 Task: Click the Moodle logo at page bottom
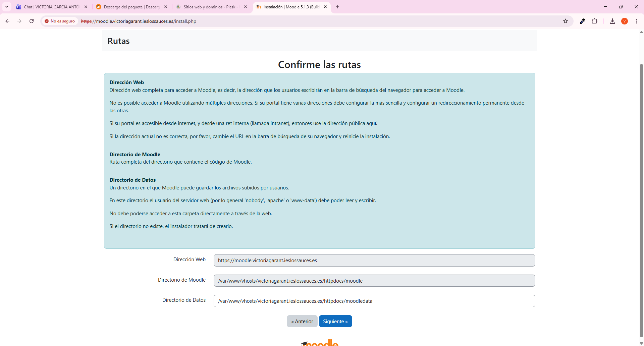pos(320,342)
